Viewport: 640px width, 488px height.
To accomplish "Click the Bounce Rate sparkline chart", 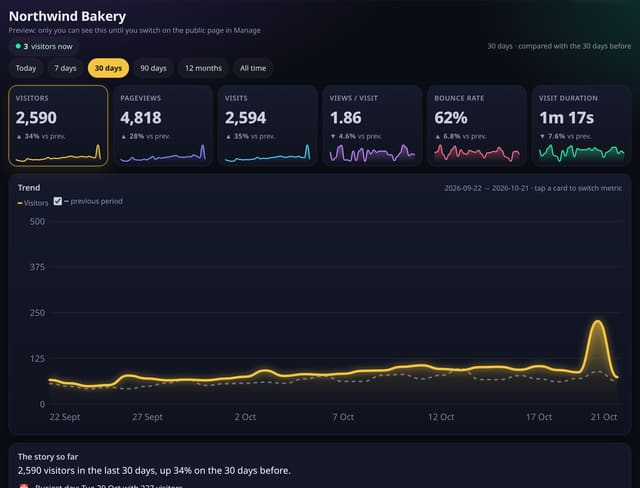I will (477, 153).
